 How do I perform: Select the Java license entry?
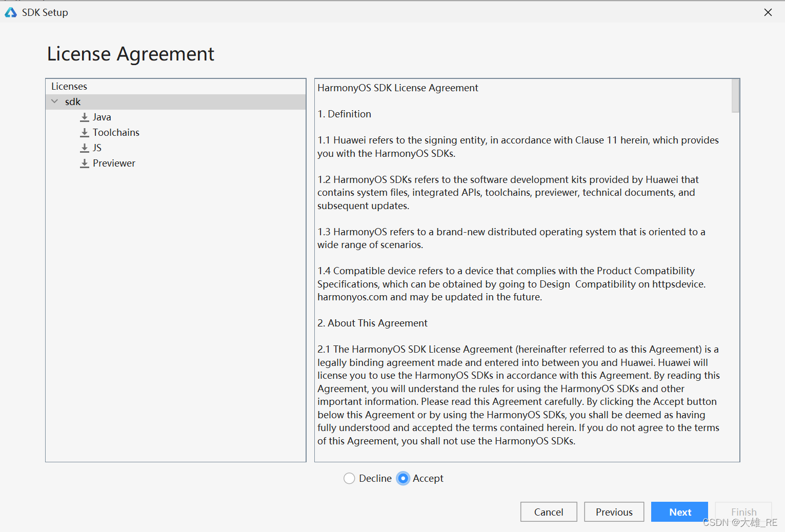(102, 117)
